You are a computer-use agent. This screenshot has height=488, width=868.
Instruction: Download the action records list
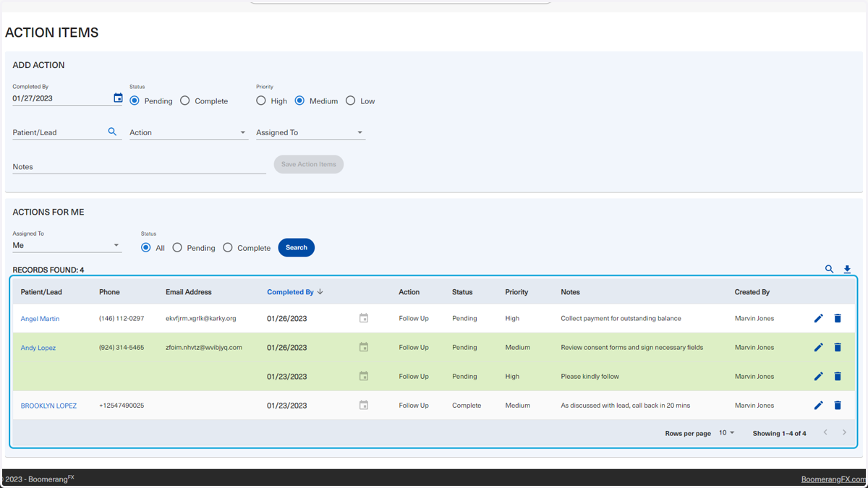847,269
